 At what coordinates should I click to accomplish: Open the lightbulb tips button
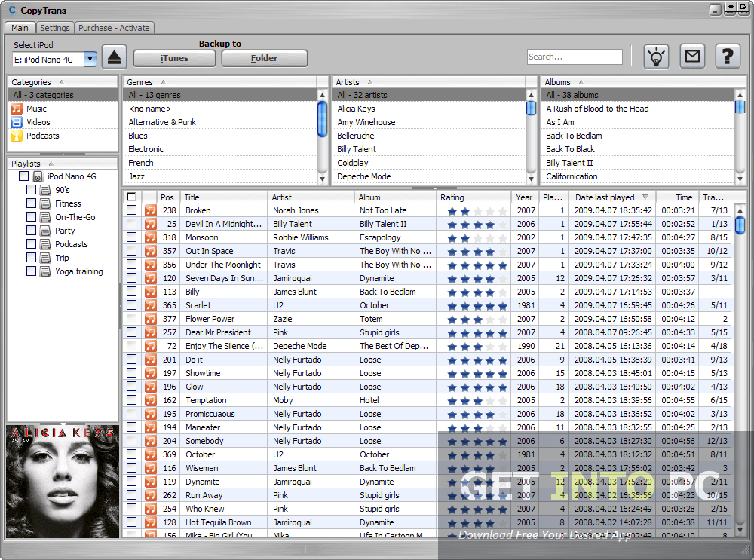point(657,57)
